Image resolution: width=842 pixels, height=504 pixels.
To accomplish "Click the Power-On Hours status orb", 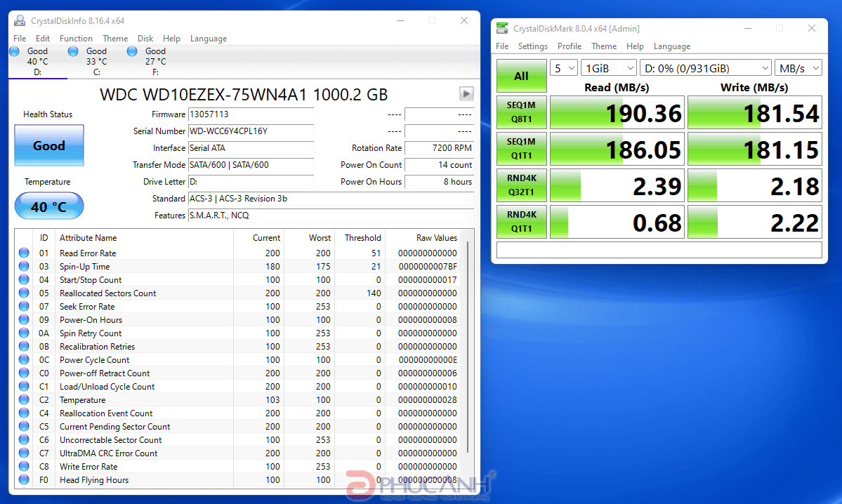I will coord(24,320).
